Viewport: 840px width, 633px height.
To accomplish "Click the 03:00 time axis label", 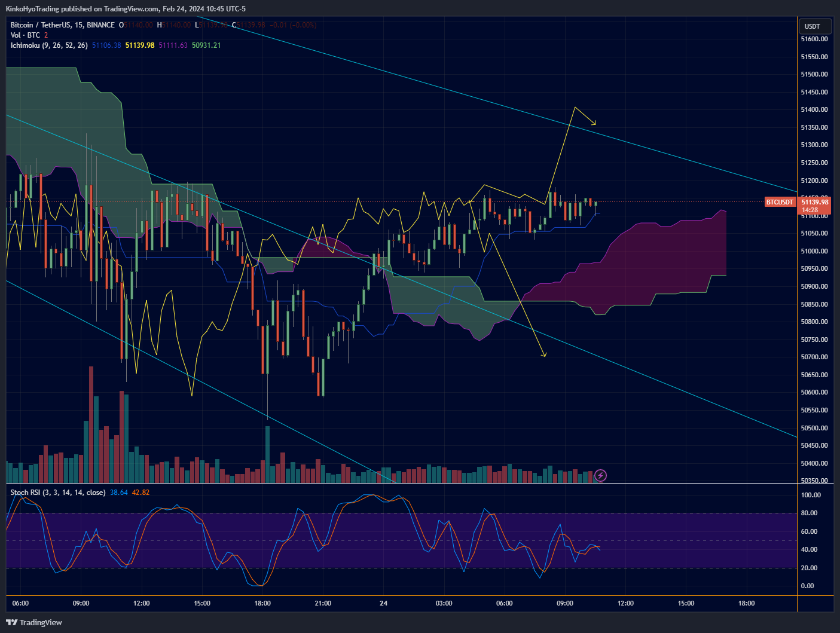I will tap(444, 603).
